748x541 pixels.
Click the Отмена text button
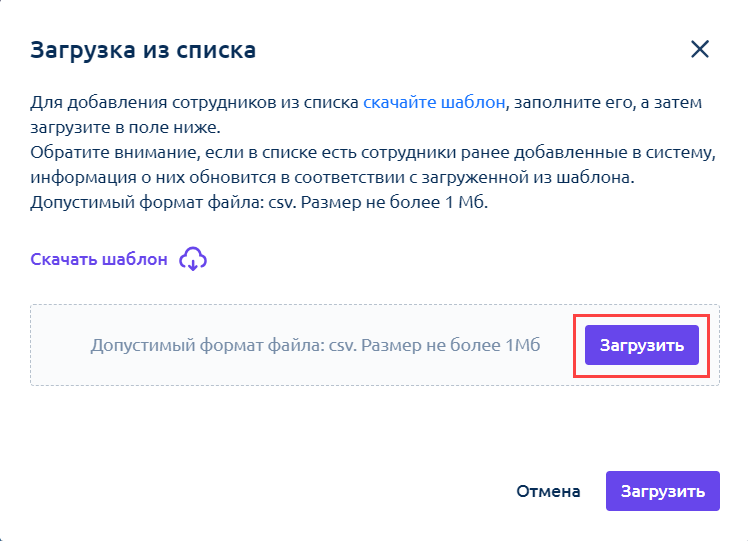(x=548, y=491)
